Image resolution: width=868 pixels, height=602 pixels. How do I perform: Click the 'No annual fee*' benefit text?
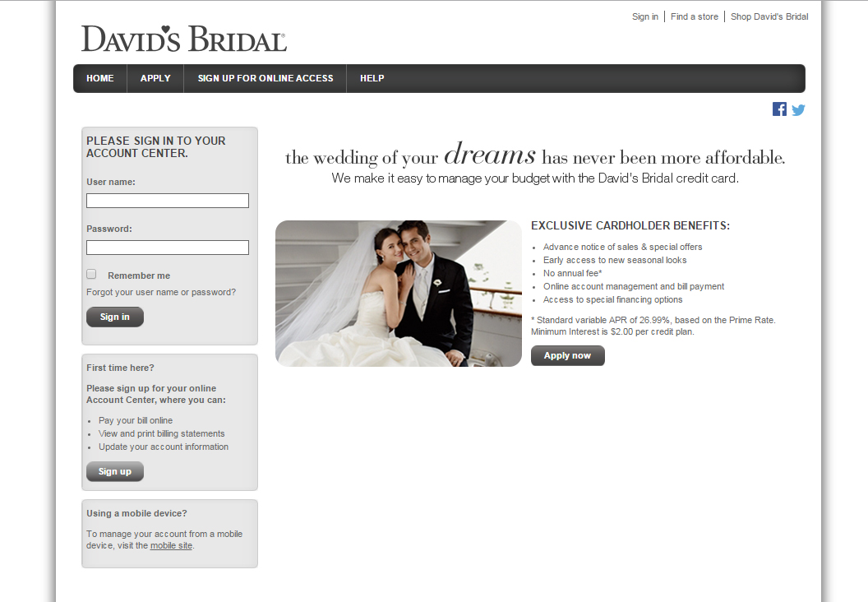572,273
